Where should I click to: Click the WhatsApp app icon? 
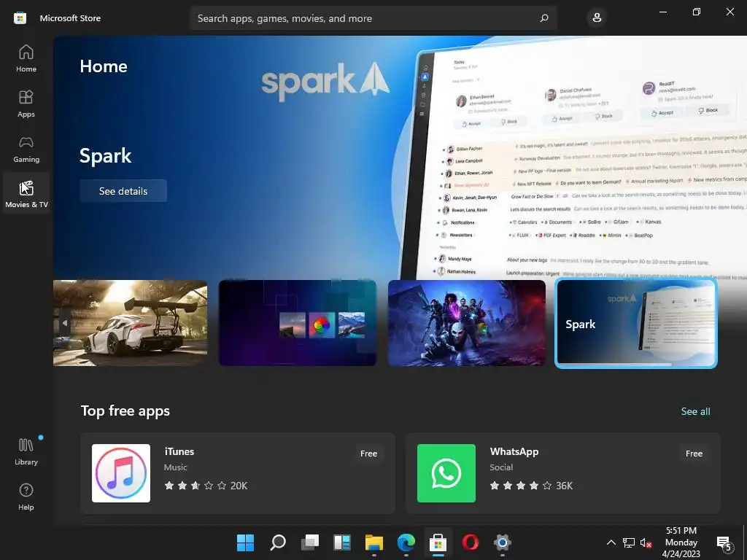click(446, 472)
